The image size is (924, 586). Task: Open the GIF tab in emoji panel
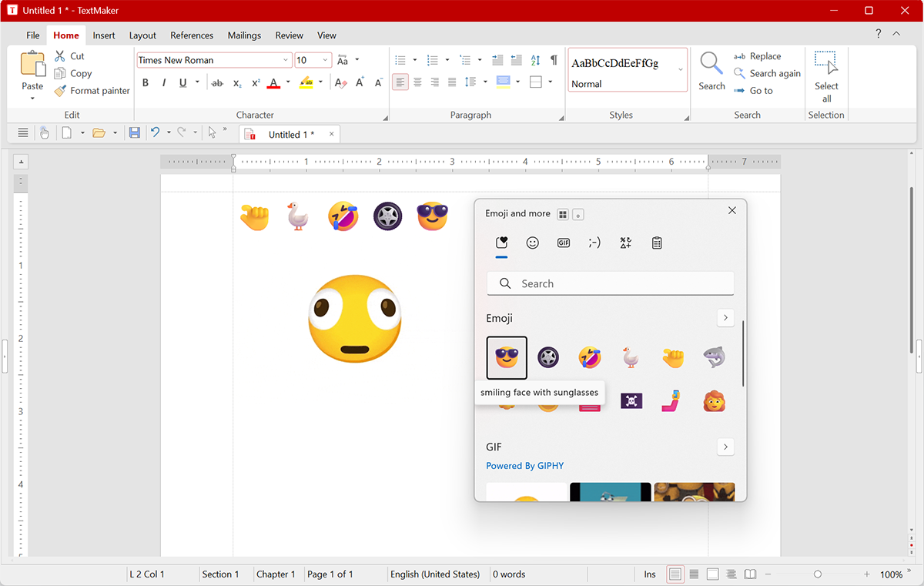click(x=564, y=243)
